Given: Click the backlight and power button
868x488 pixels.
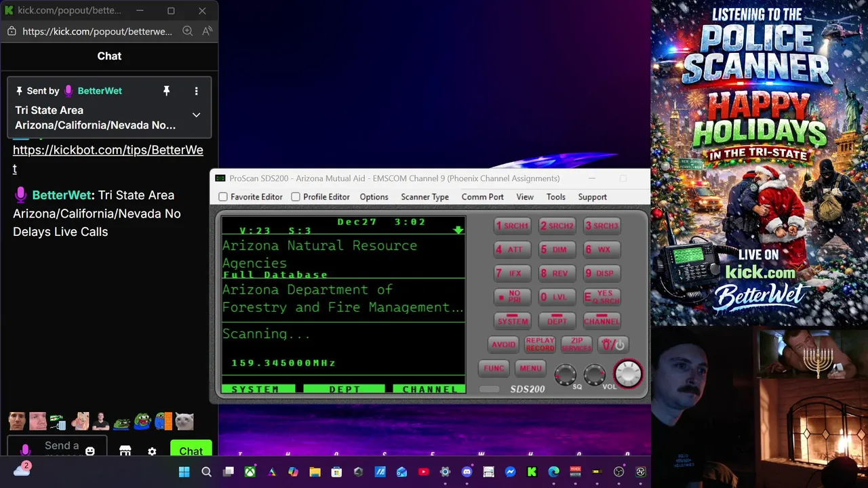Looking at the screenshot, I should 612,344.
